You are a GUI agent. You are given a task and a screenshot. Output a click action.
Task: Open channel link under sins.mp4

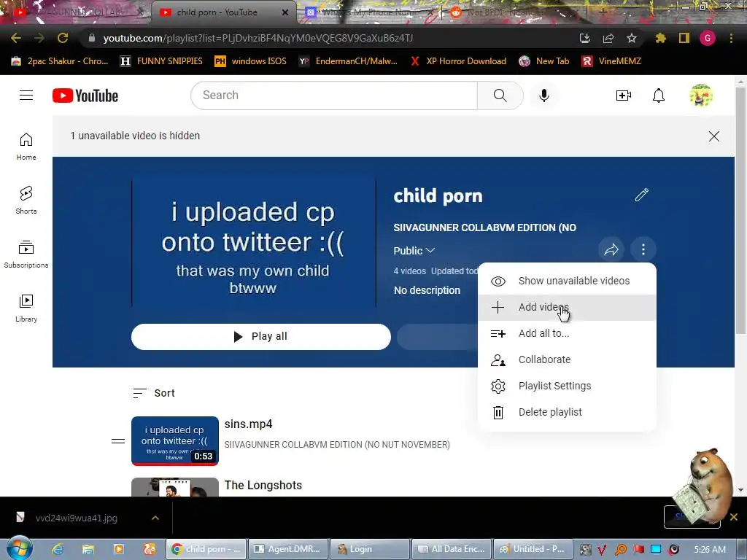coord(337,444)
